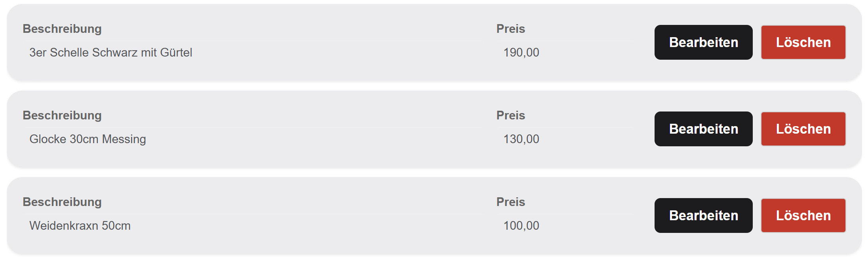Remove the Weidenkraxn 50cm item with Löschen
The image size is (868, 257).
(803, 215)
